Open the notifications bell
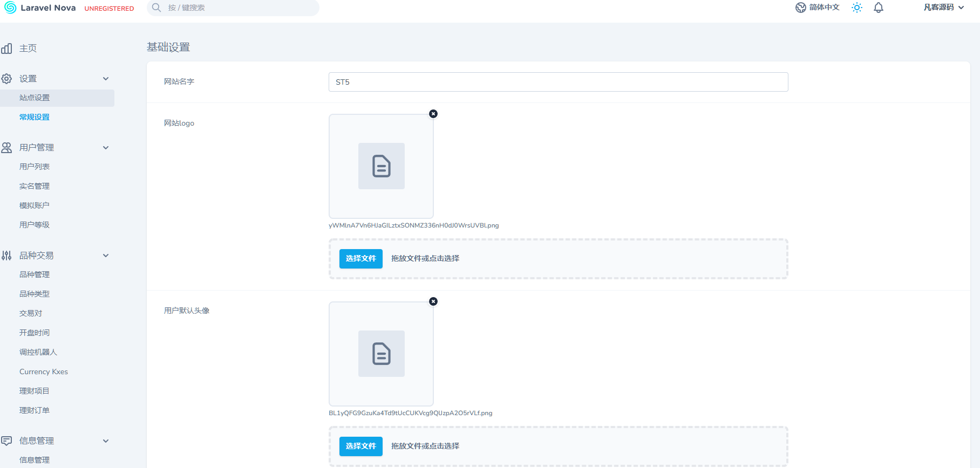The width and height of the screenshot is (980, 468). tap(879, 8)
